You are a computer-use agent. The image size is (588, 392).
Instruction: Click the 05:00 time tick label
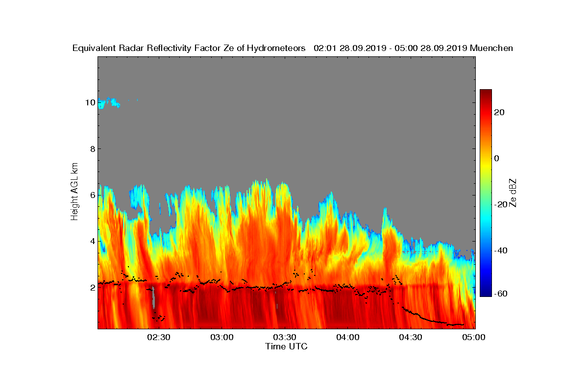pos(474,338)
